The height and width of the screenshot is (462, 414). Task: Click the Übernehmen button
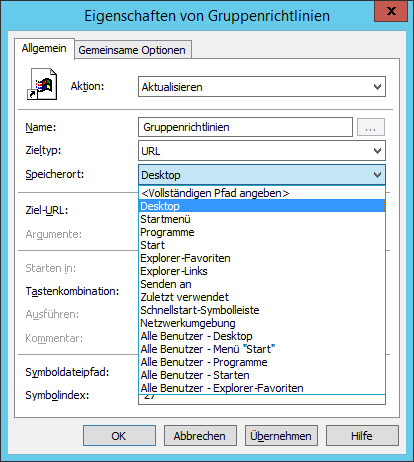click(281, 436)
